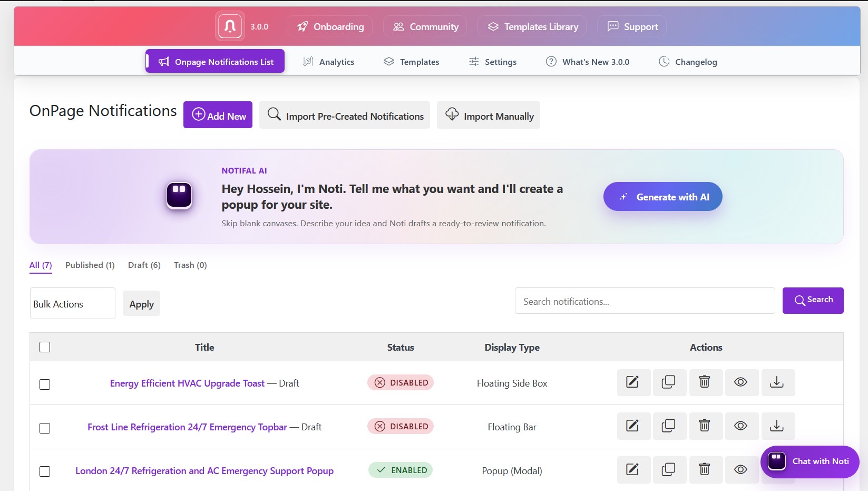Select the London 24/7 Refrigeration Popup checkbox
868x491 pixels.
coord(45,471)
